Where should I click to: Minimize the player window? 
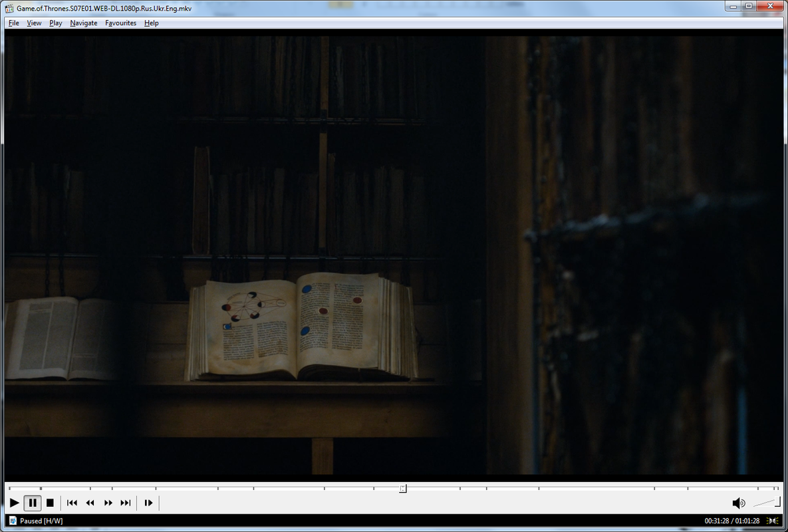pos(733,6)
